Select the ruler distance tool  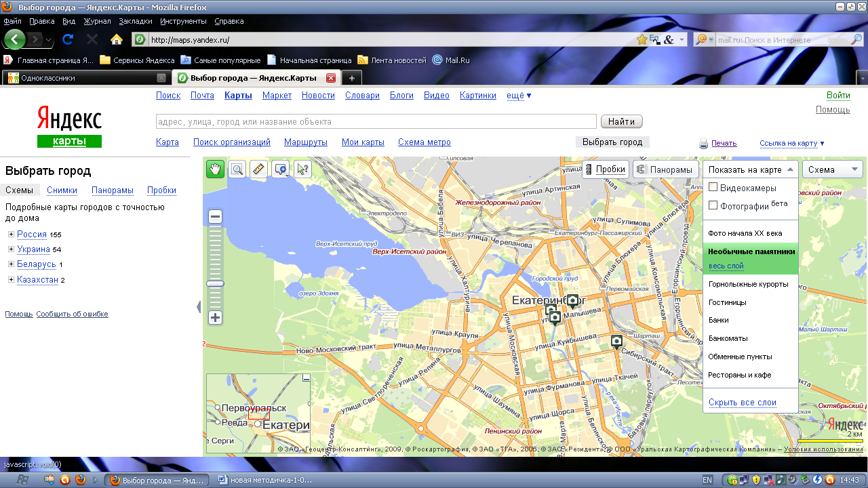pyautogui.click(x=258, y=169)
